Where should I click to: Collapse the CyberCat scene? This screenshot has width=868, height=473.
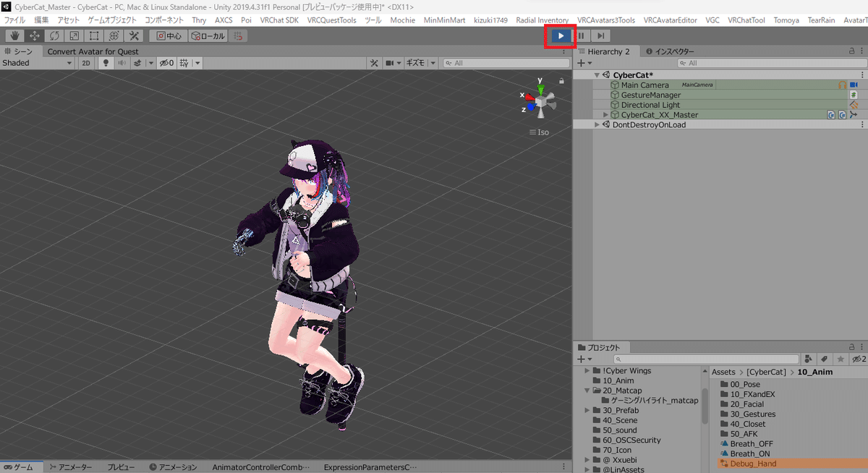tap(597, 74)
